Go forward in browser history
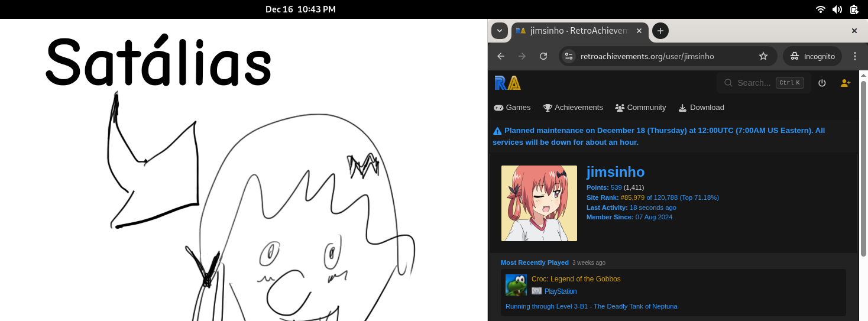Viewport: 868px width, 321px height. (x=522, y=56)
